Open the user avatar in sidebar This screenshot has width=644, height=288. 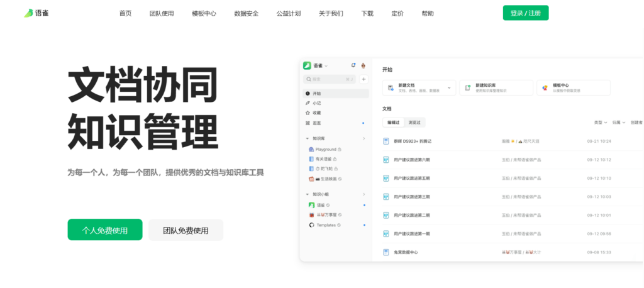coord(364,65)
